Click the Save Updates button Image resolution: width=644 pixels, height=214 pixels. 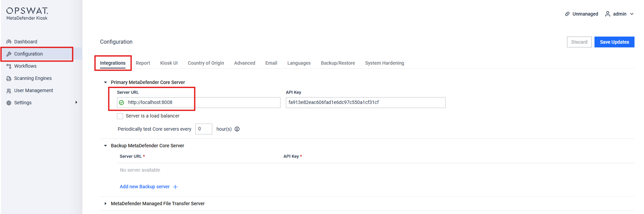point(614,42)
